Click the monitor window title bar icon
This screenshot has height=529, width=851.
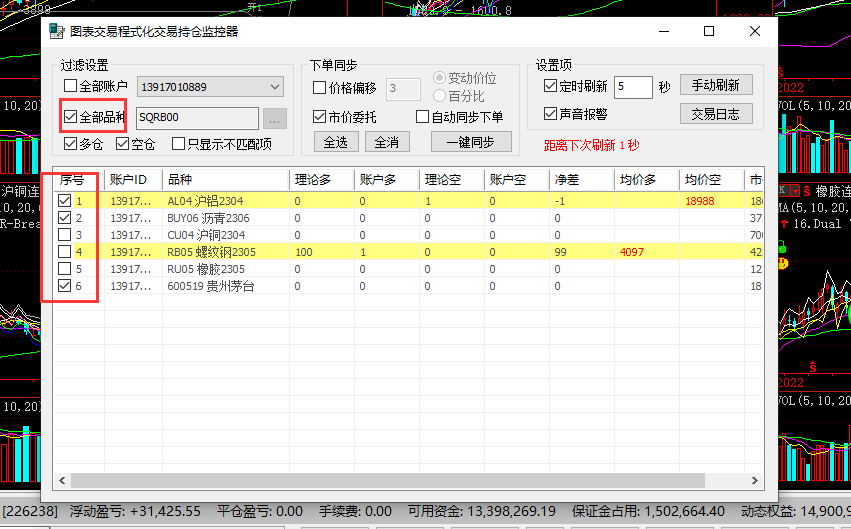click(x=56, y=32)
